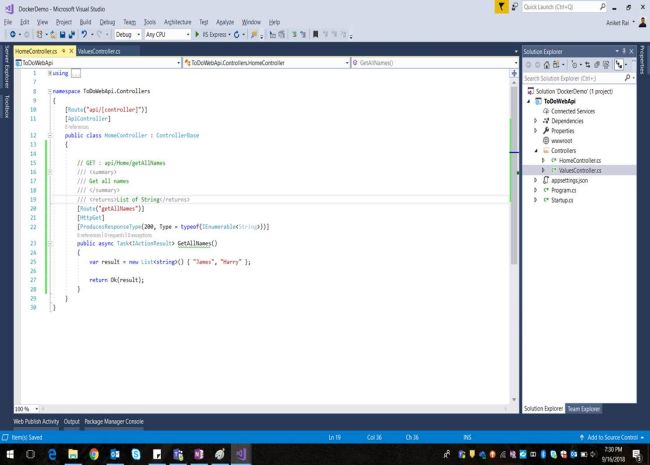Image resolution: width=650 pixels, height=465 pixels.
Task: Expand the Dependencies node in Solution Explorer
Action: tap(535, 121)
